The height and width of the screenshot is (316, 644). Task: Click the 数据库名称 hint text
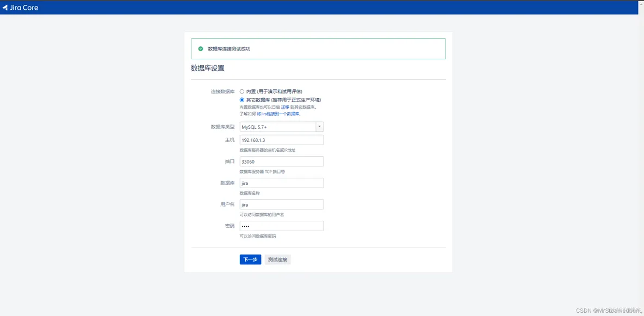250,193
